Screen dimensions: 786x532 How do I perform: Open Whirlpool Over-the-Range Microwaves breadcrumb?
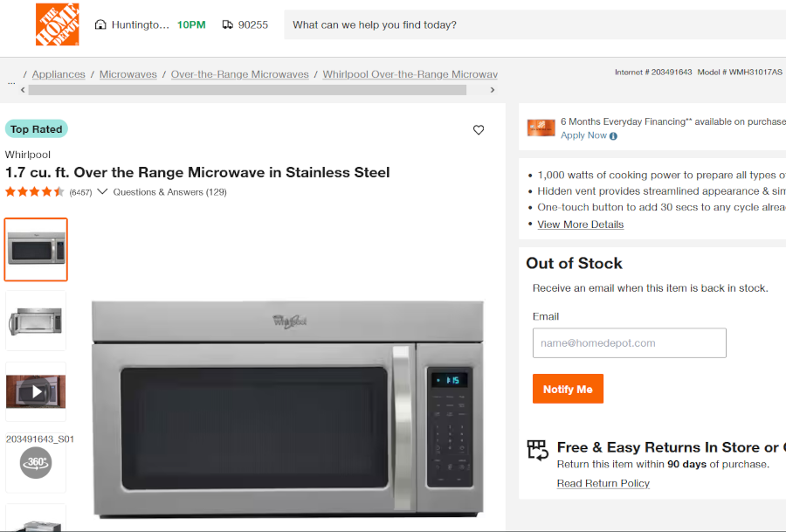[410, 74]
